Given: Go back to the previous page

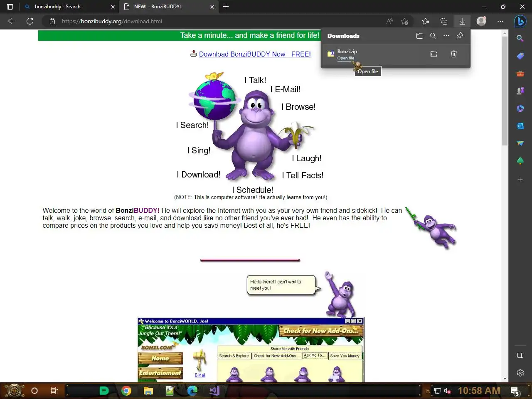Looking at the screenshot, I should point(12,21).
